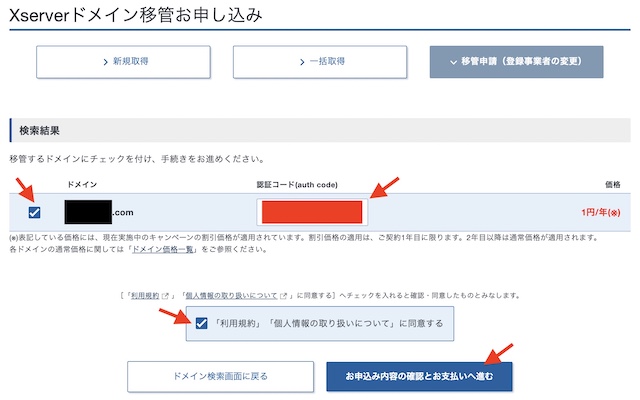
Task: Click the 検索結果 section heading
Action: [40, 131]
